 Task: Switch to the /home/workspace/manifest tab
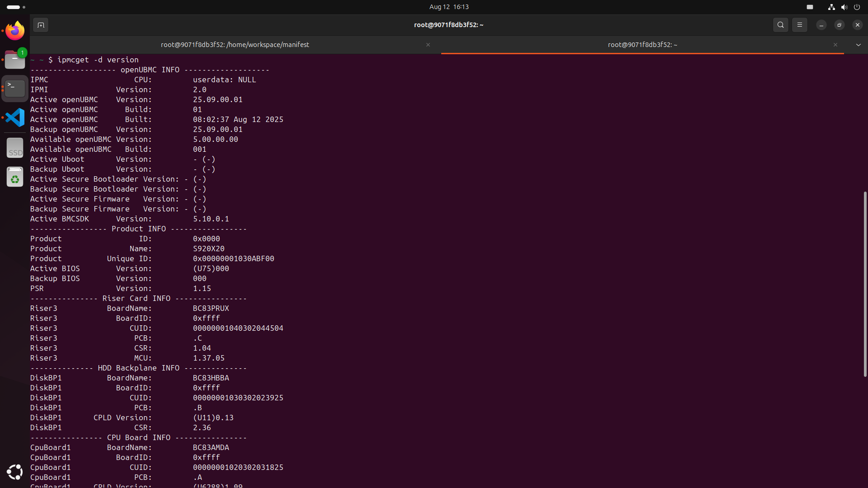click(235, 45)
